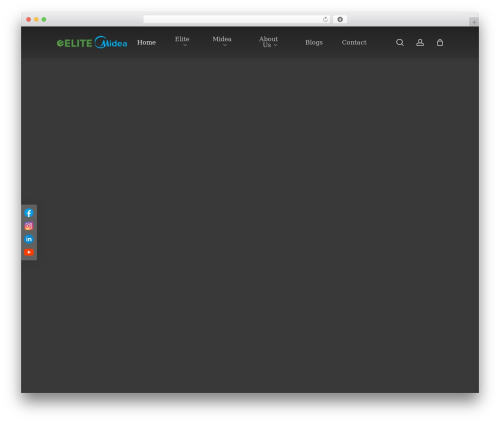The height and width of the screenshot is (423, 500).
Task: Go to the Blogs page
Action: pos(314,43)
